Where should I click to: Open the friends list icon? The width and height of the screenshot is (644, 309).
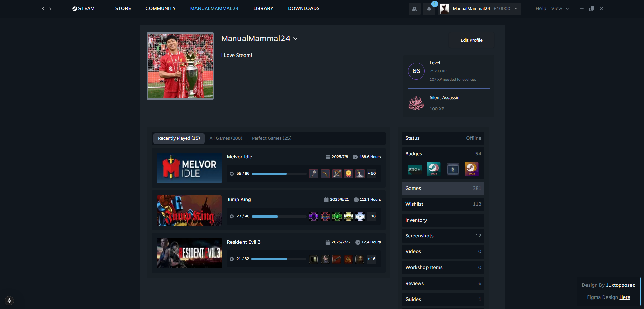pyautogui.click(x=414, y=9)
